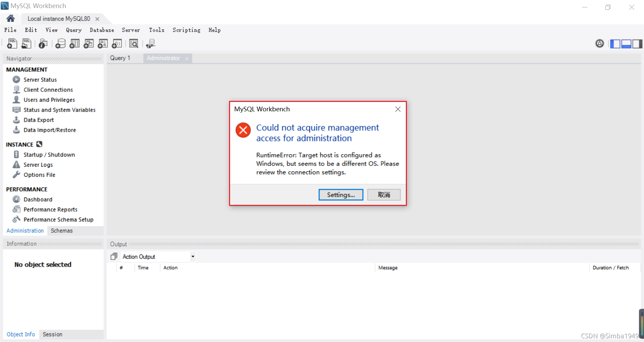This screenshot has height=342, width=644.
Task: Open the Tools menu
Action: 157,30
